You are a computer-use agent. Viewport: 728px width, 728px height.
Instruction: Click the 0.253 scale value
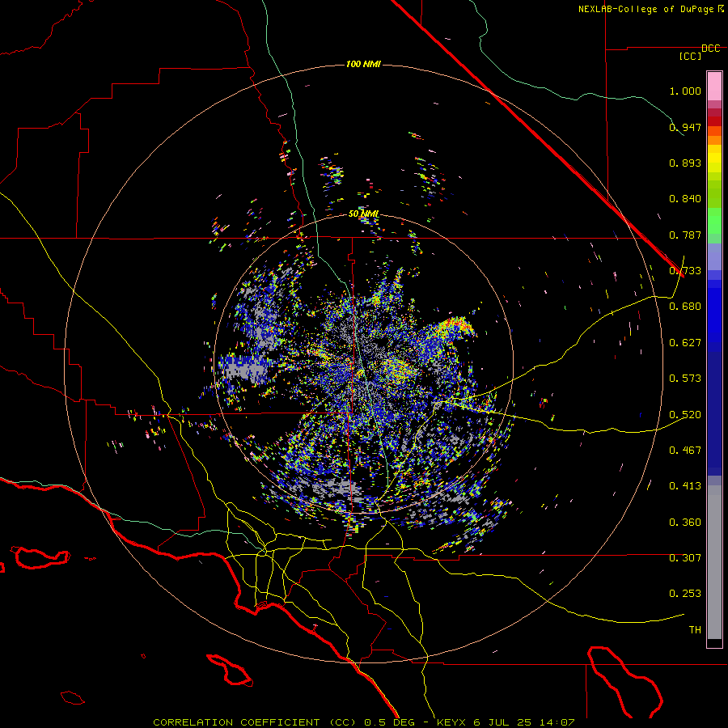click(685, 594)
